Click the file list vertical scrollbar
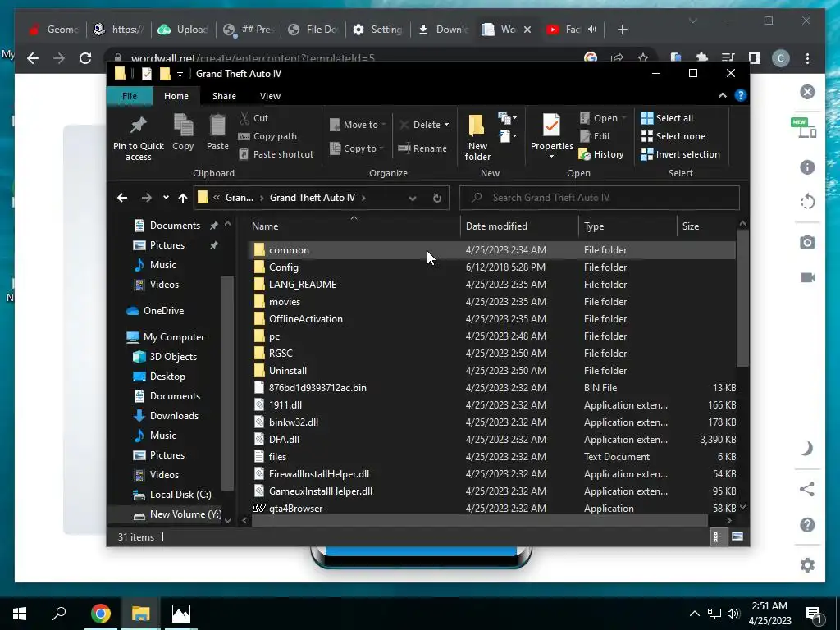Viewport: 840px width, 630px height. coord(742,298)
